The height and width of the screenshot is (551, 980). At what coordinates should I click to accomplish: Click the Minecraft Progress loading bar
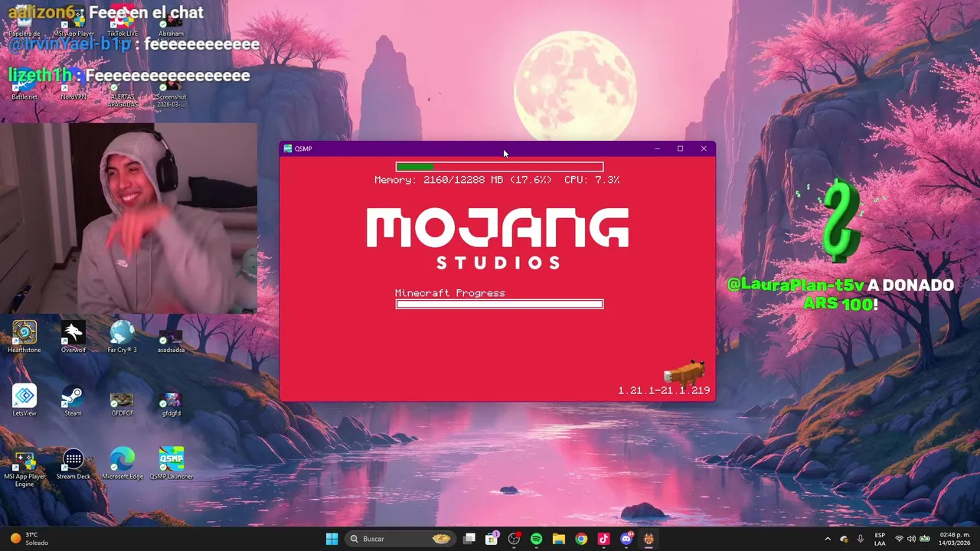pyautogui.click(x=499, y=304)
